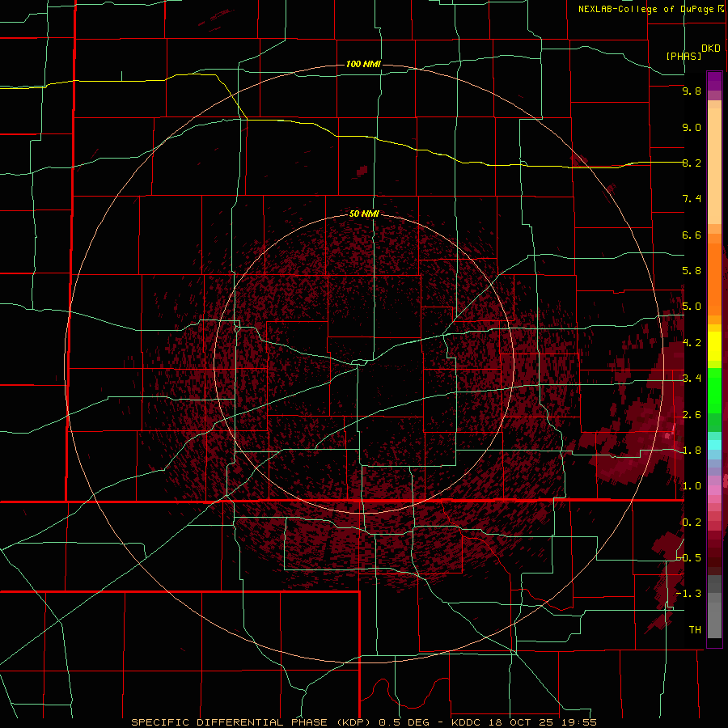Click the DKD label above the color scale
Screen dimensions: 728x728
(x=711, y=49)
